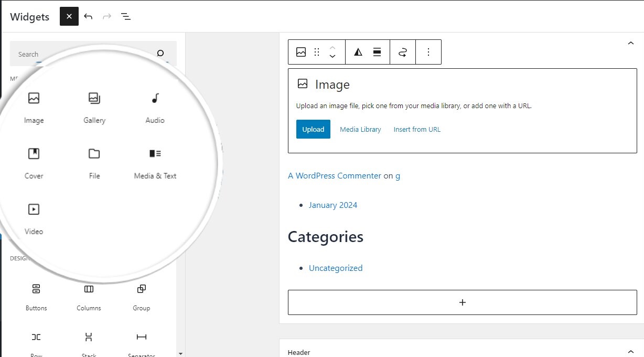Collapse the Header widget area

(631, 352)
